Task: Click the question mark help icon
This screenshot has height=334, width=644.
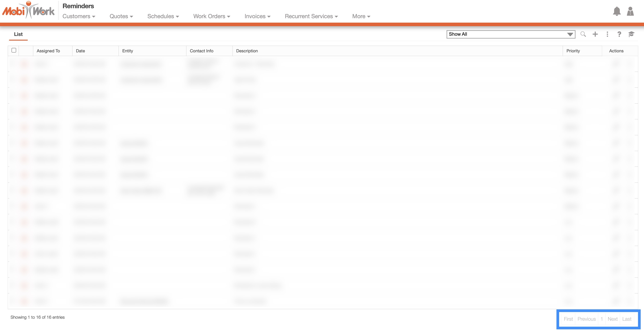Action: click(x=619, y=34)
